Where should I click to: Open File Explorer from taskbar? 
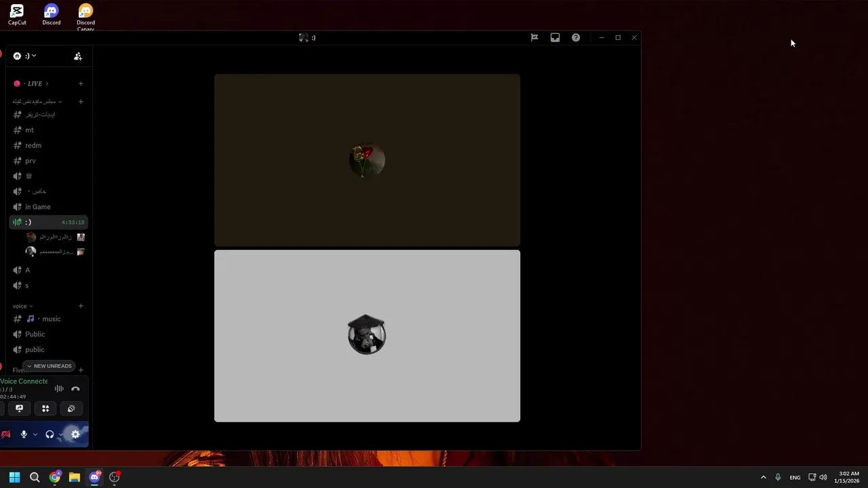click(75, 477)
